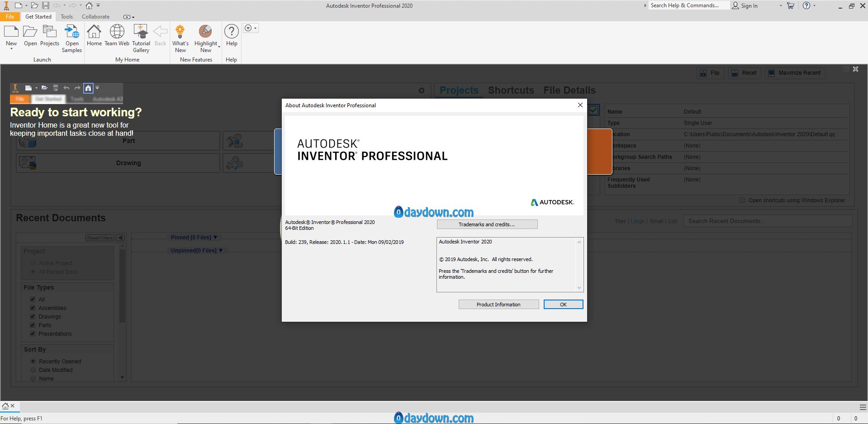Viewport: 868px width, 424px height.
Task: Open Highlight New dropdown arrow
Action: [x=219, y=46]
